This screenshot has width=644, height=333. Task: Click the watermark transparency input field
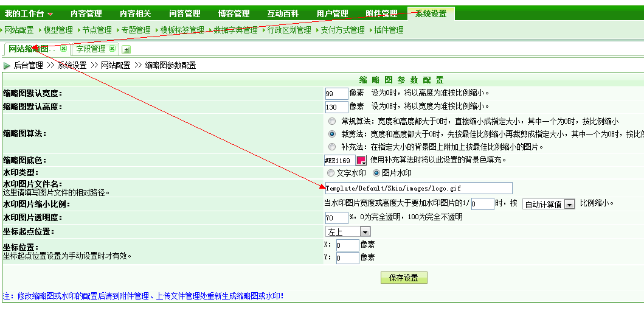click(336, 218)
